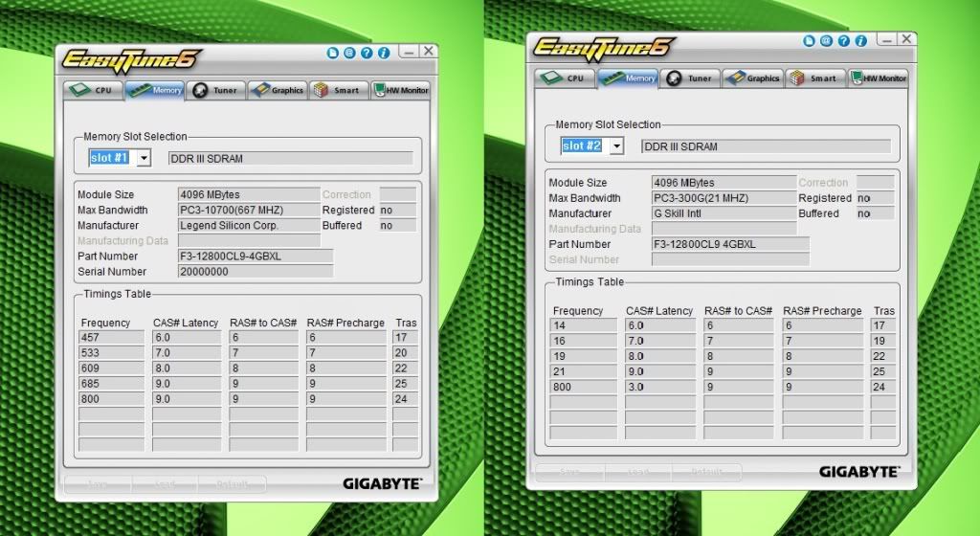Screen dimensions: 980x536
Task: Click the @ web icon in right window
Action: [826, 40]
